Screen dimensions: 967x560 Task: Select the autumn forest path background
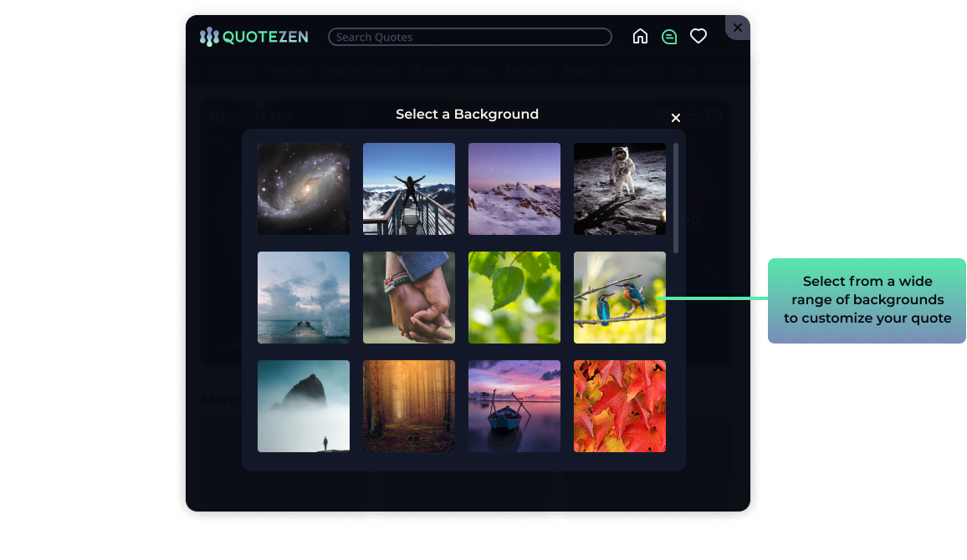point(409,406)
